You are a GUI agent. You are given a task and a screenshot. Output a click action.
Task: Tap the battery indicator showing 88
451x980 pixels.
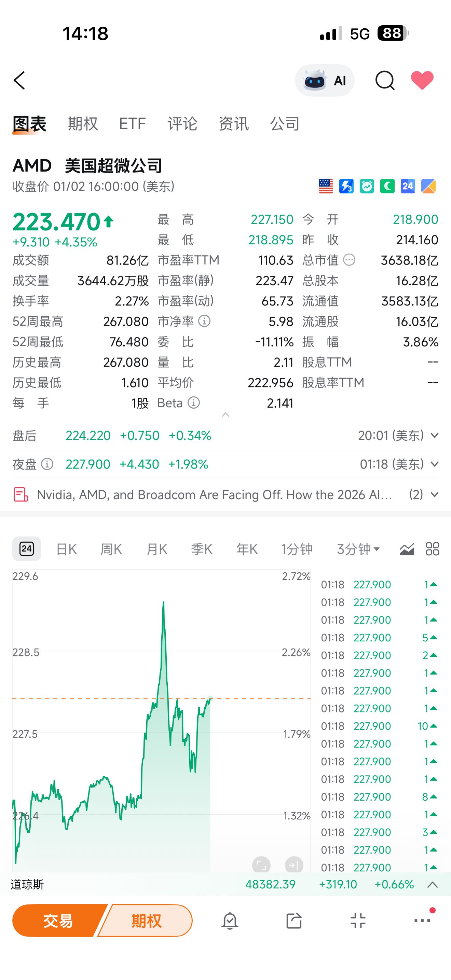click(393, 33)
